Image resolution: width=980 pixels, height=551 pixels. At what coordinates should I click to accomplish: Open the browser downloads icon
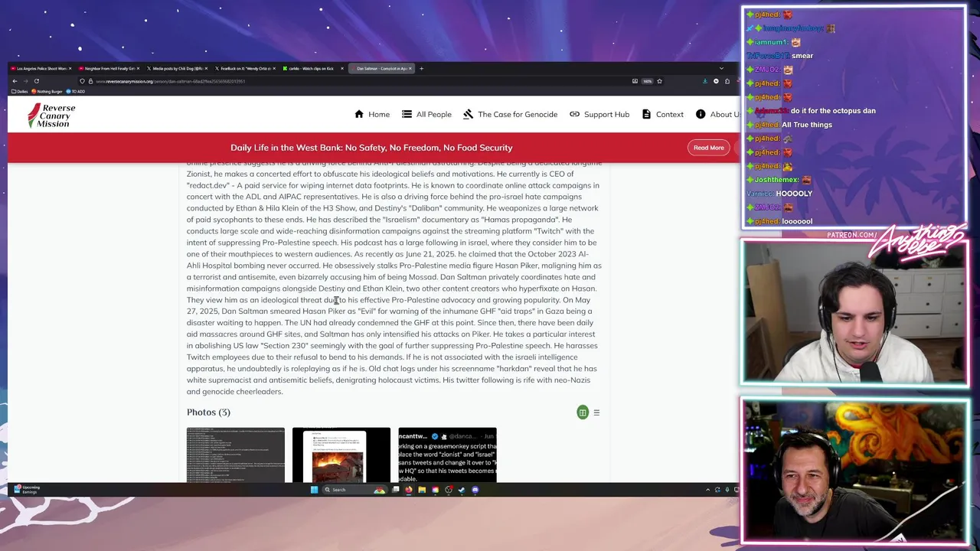click(x=704, y=81)
